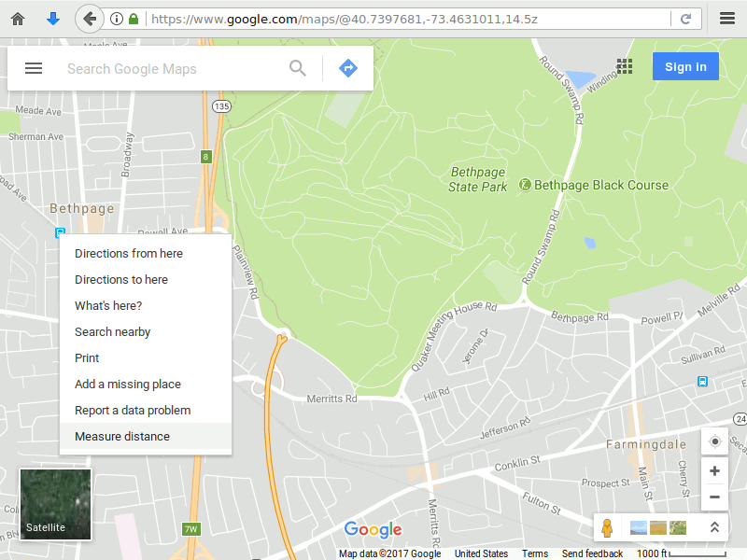This screenshot has width=747, height=560.
Task: Focus the Search Google Maps field
Action: 172,68
